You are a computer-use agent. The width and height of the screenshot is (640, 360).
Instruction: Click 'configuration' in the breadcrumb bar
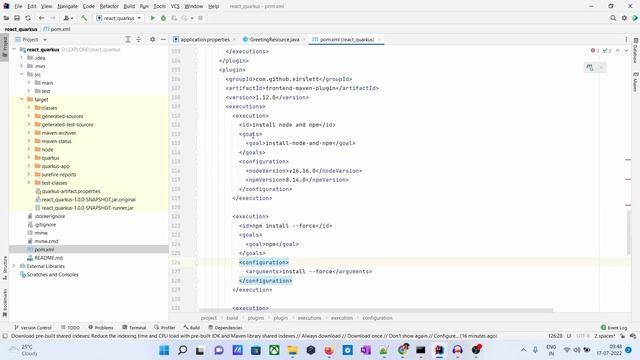point(378,318)
